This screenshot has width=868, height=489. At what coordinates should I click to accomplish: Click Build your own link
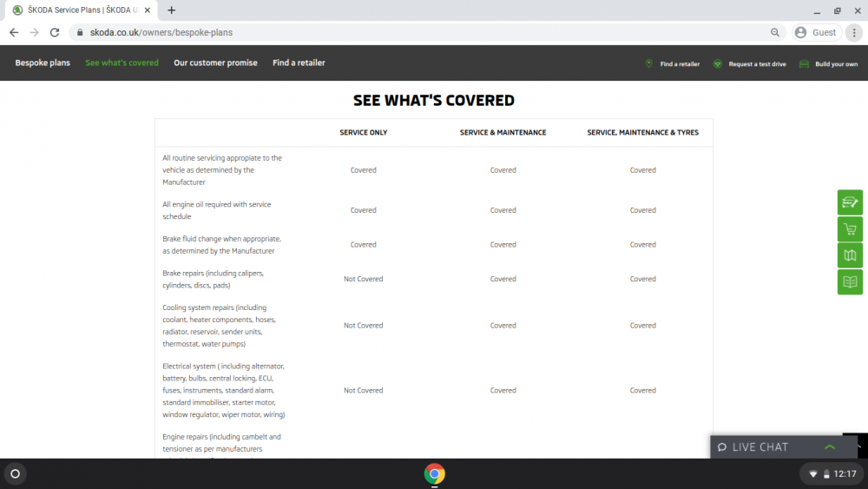pos(837,64)
